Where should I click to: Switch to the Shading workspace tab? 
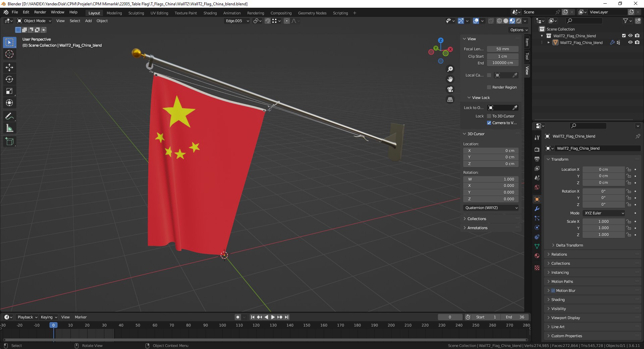click(x=210, y=13)
